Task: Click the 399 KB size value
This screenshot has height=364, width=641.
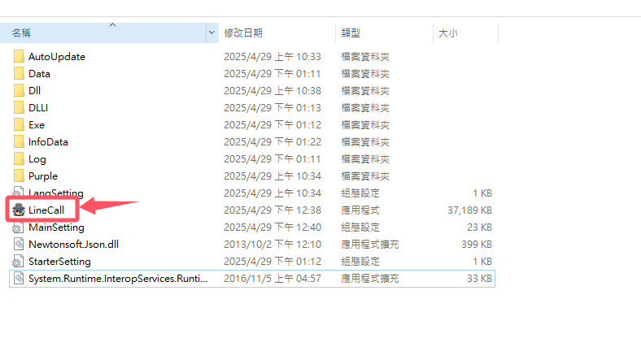Action: point(477,245)
